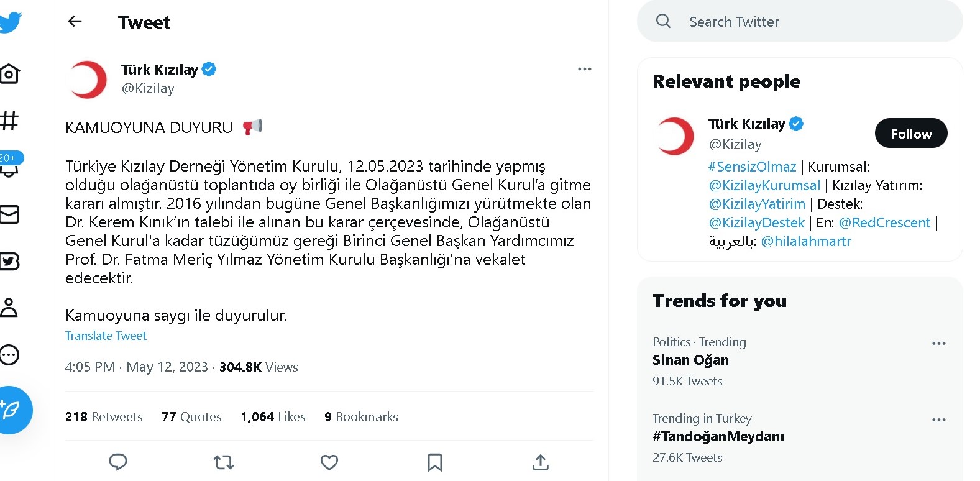Open Notifications from the left sidebar
Image resolution: width=980 pixels, height=481 pixels.
point(9,168)
